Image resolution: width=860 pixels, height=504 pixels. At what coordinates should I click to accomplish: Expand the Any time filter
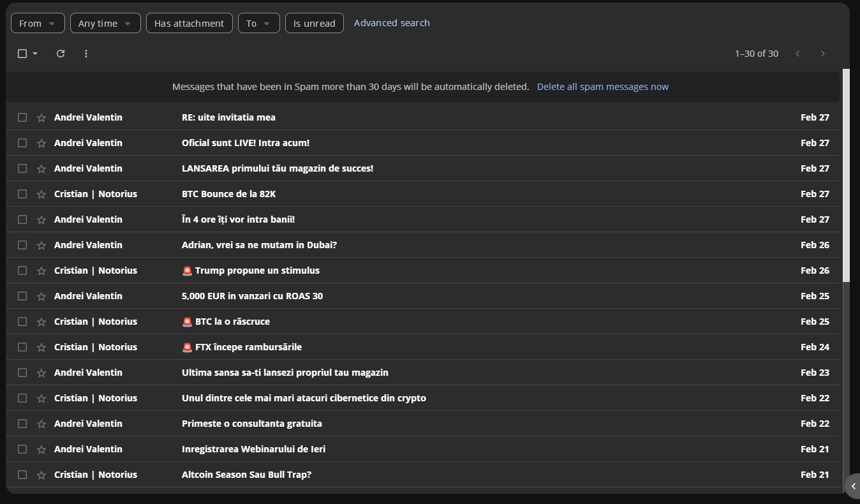(x=105, y=24)
